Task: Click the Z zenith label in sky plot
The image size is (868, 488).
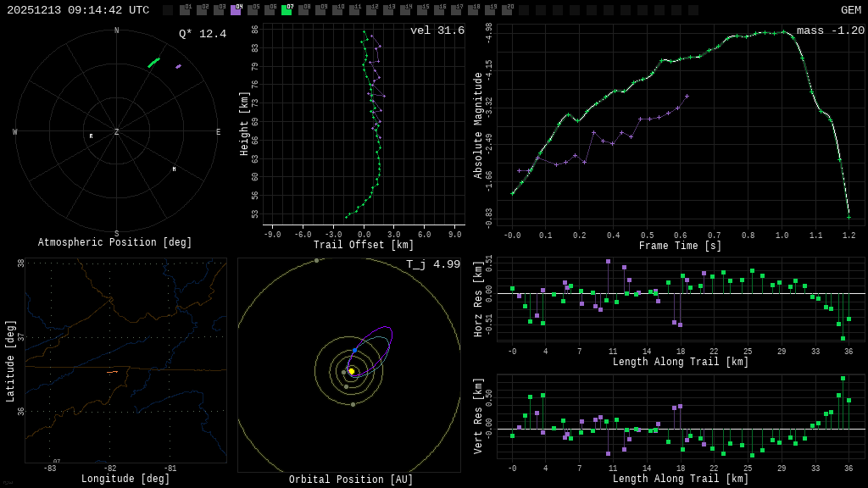Action: click(x=116, y=131)
